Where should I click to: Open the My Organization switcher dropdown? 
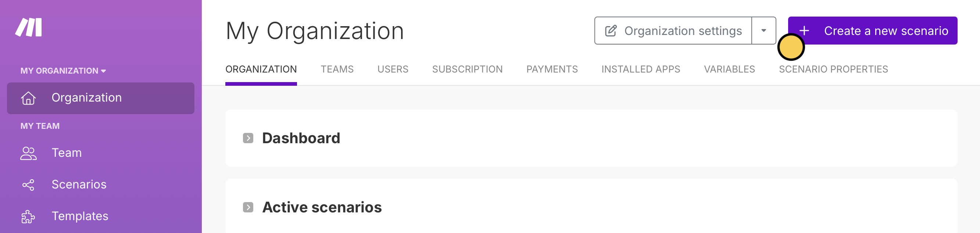(x=63, y=70)
